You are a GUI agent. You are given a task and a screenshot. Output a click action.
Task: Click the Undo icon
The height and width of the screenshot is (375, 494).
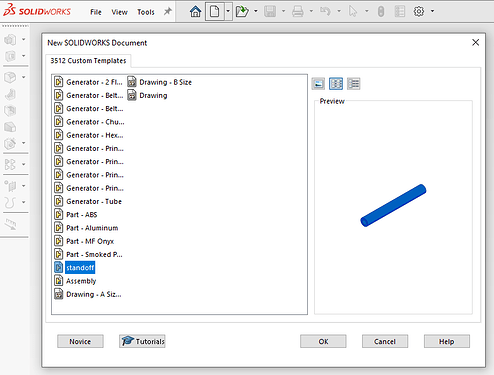click(x=325, y=12)
